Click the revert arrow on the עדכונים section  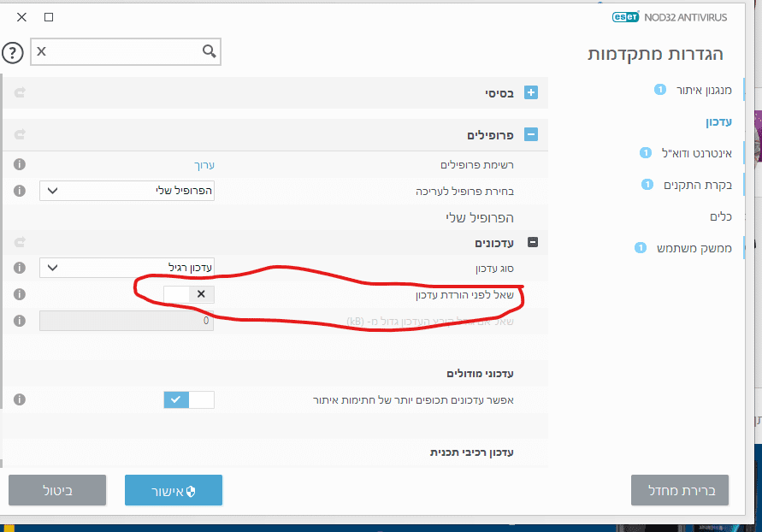point(19,242)
